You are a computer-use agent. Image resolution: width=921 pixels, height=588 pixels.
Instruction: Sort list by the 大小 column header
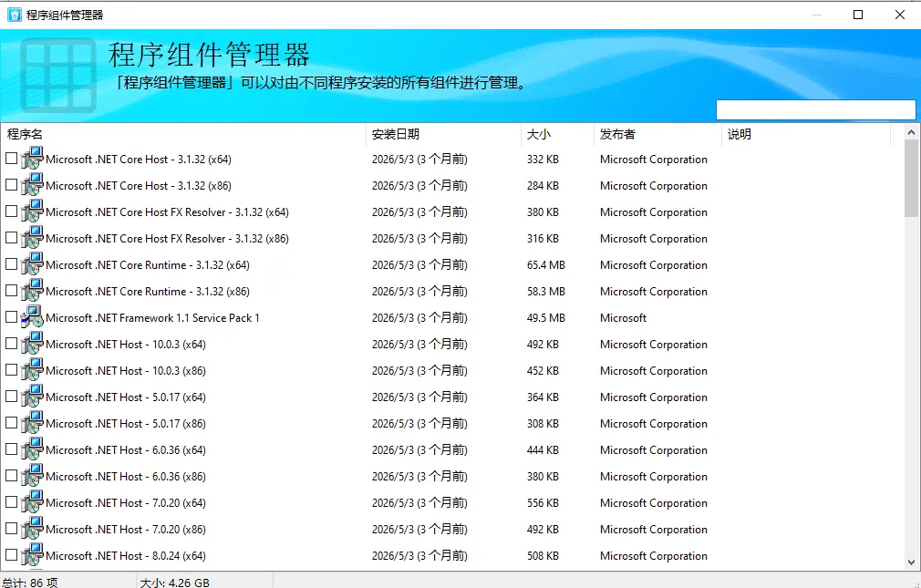pyautogui.click(x=557, y=135)
